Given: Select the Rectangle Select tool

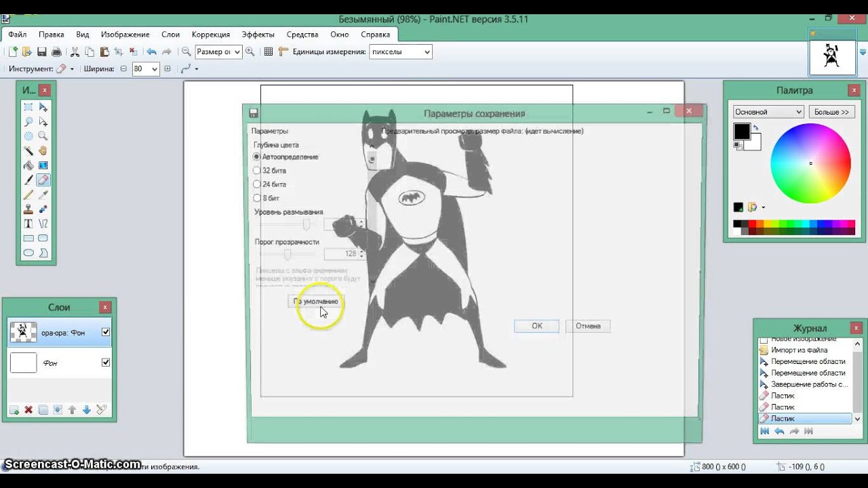Looking at the screenshot, I should (x=28, y=107).
